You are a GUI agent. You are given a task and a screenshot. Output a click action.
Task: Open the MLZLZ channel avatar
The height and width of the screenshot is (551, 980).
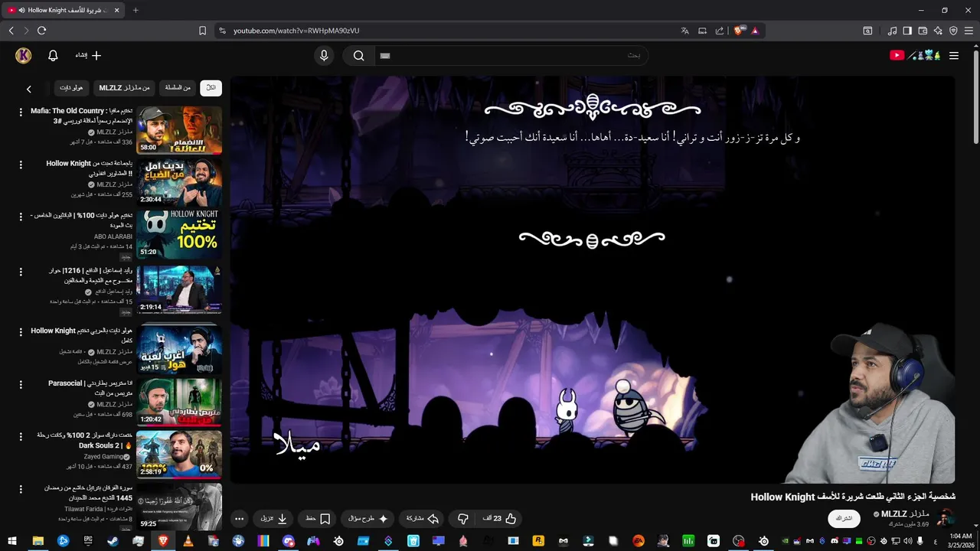point(946,518)
